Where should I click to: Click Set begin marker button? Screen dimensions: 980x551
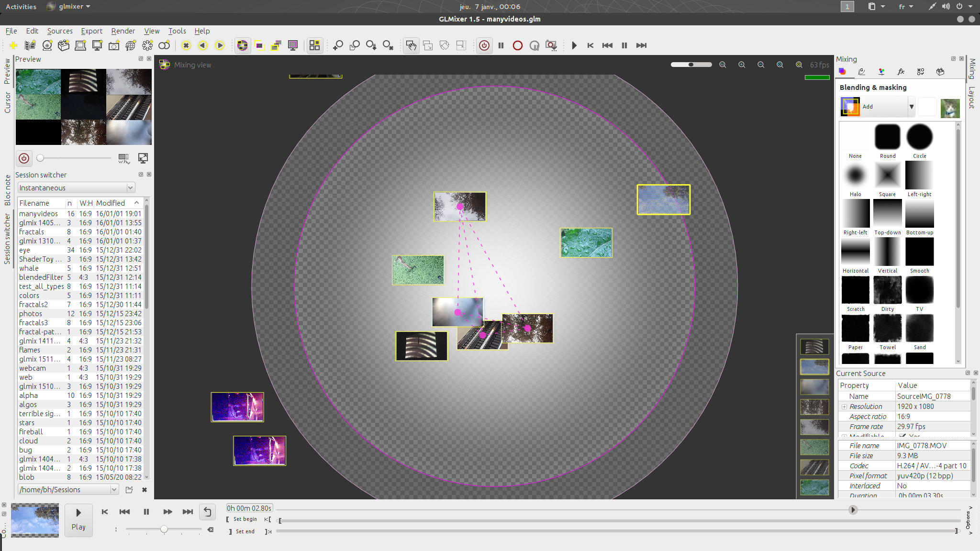242,519
